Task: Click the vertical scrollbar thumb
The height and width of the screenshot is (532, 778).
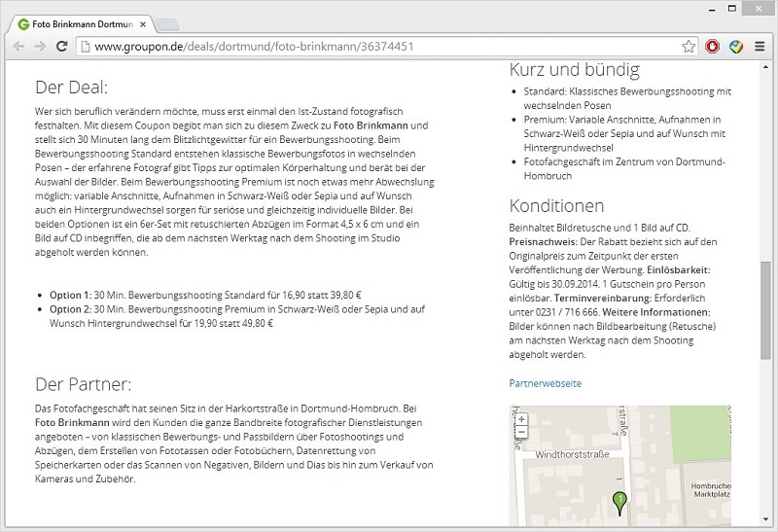Action: point(765,310)
